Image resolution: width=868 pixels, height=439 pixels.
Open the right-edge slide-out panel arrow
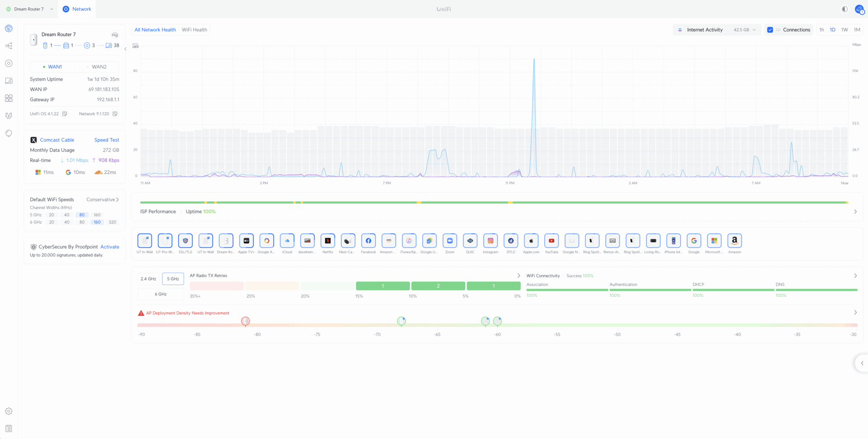[862, 363]
